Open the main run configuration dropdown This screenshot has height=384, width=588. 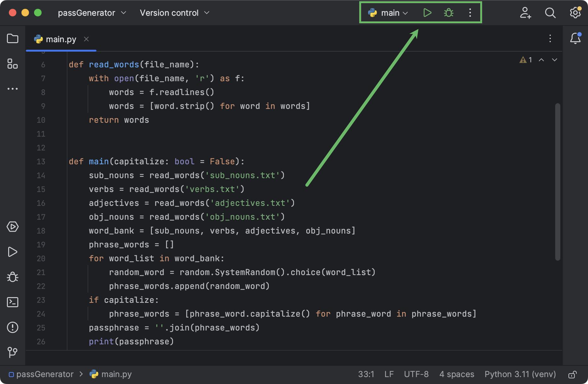click(x=390, y=13)
